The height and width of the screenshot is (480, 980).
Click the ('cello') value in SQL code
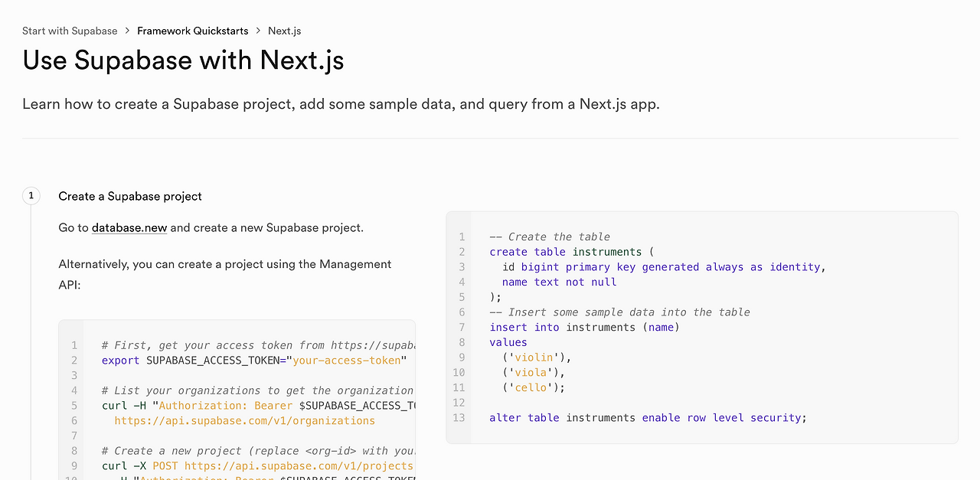(x=534, y=387)
